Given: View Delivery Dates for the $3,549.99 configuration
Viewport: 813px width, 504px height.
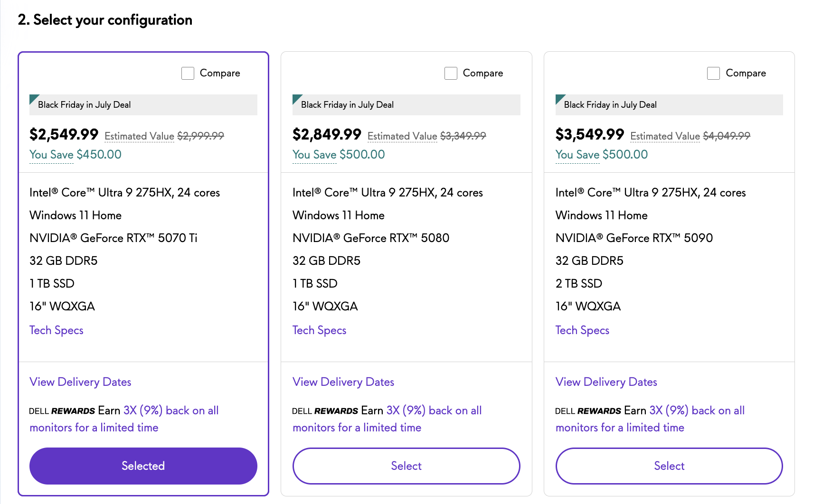Looking at the screenshot, I should [x=606, y=382].
